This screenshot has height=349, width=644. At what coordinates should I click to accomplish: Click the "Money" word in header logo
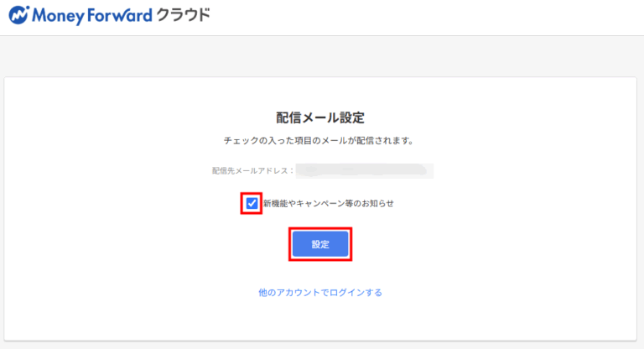point(56,15)
